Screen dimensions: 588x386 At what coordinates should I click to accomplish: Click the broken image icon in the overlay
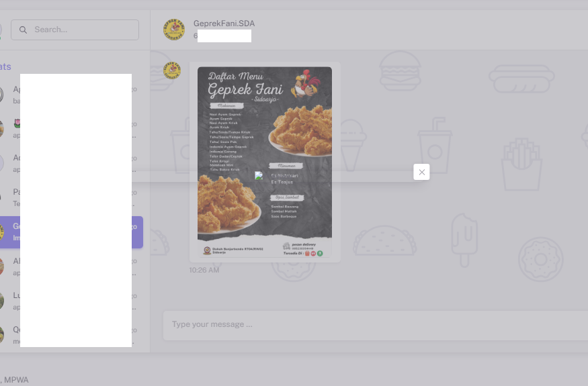coord(259,175)
